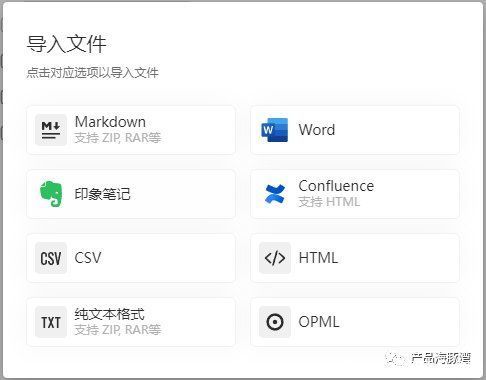This screenshot has width=486, height=380.
Task: Click 支持 ZIP, RAR等 under Markdown
Action: tap(118, 138)
